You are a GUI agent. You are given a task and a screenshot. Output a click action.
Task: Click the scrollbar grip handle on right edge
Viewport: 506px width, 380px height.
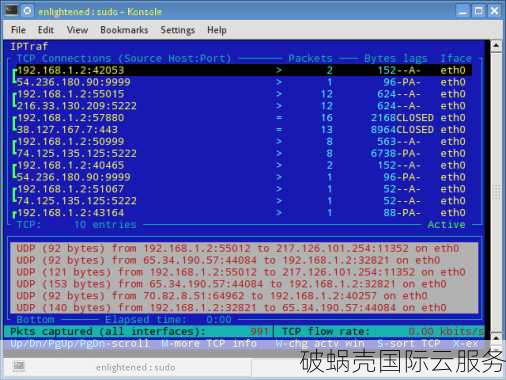click(x=496, y=192)
